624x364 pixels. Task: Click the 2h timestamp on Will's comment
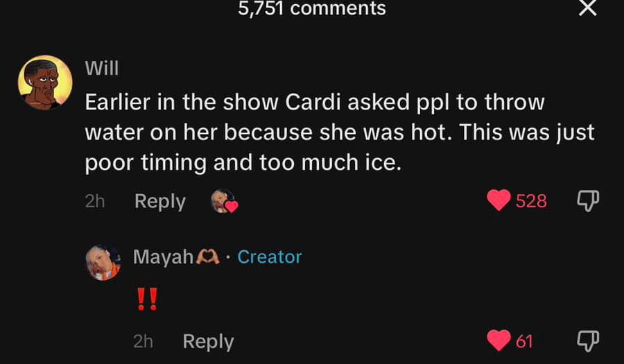95,201
